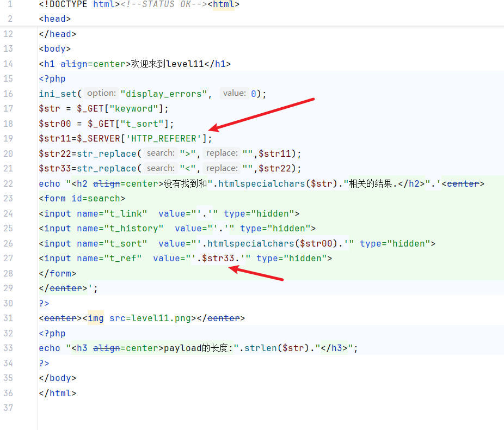Click the opening <?php tag on line 15
Screen dimensions: 504x430
[x=52, y=79]
